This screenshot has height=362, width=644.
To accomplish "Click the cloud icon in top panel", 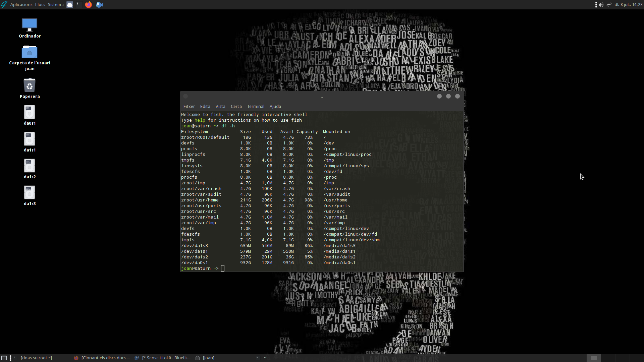I will 70,4.
